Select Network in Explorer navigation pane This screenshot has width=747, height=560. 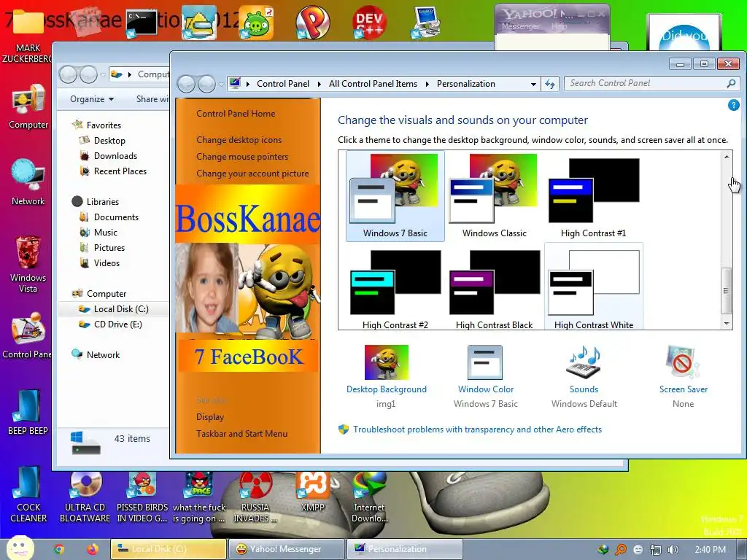(x=103, y=355)
